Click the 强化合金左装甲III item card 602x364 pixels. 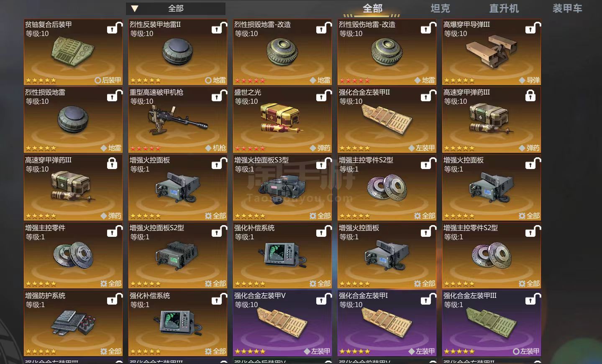[492, 323]
